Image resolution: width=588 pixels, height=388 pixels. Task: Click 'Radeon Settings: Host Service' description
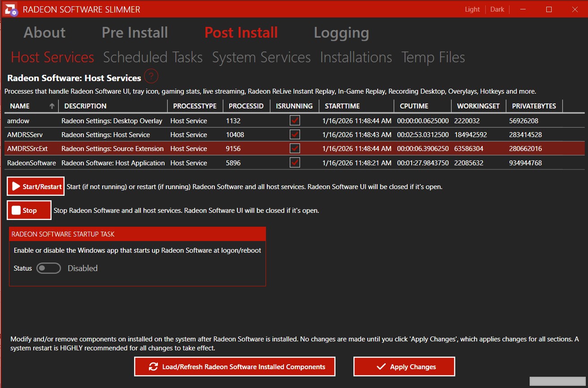click(106, 135)
